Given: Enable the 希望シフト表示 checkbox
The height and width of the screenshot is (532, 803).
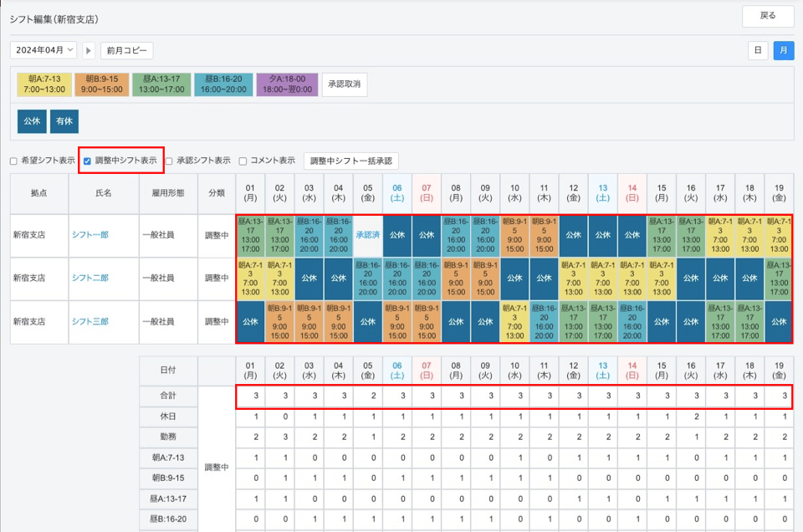Looking at the screenshot, I should pos(13,161).
